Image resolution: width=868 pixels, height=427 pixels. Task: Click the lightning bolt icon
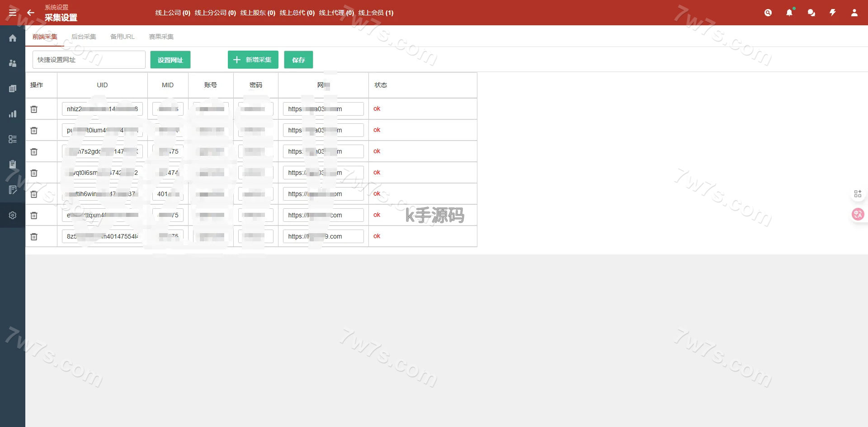833,13
